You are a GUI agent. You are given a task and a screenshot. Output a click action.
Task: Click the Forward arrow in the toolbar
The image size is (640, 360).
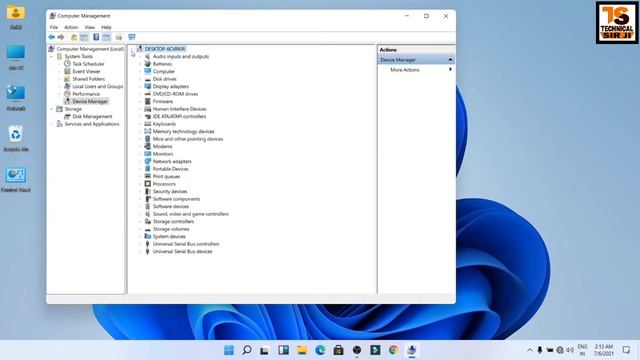pos(61,37)
